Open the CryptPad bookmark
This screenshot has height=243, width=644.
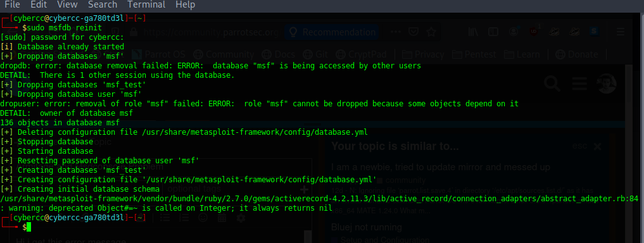click(x=361, y=54)
